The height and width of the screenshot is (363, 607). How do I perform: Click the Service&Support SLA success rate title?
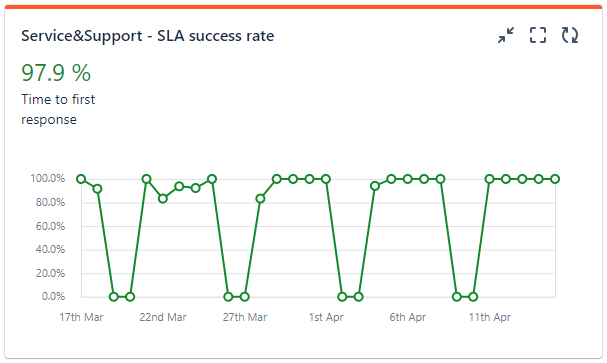(147, 36)
